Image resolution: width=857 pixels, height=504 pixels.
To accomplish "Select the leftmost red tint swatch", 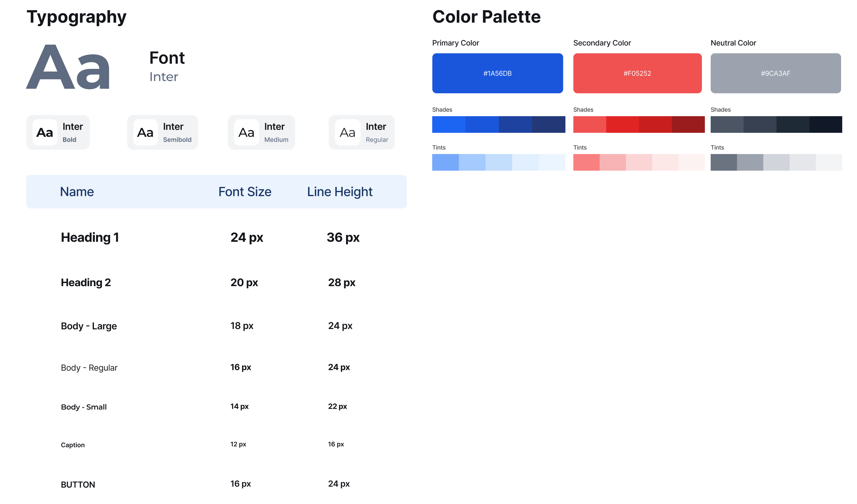I will point(586,162).
